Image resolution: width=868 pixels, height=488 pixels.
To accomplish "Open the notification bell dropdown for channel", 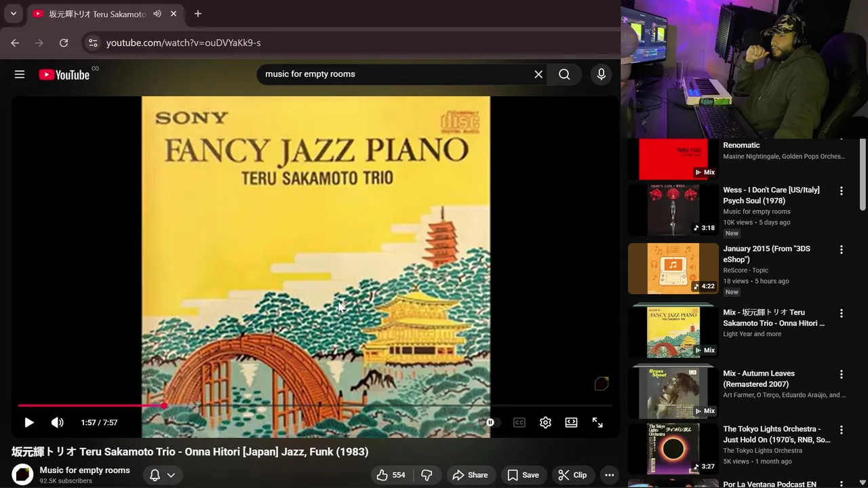I will pyautogui.click(x=162, y=475).
